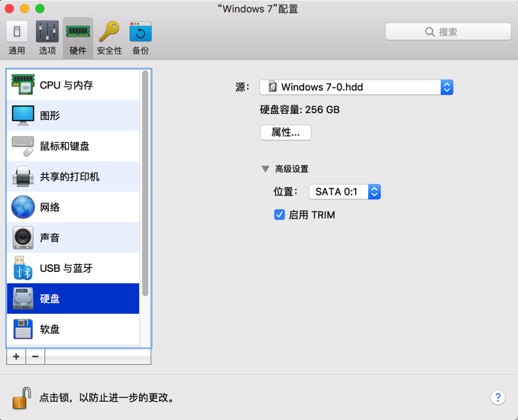Select the 声音 speaker icon
Image resolution: width=518 pixels, height=420 pixels.
23,237
